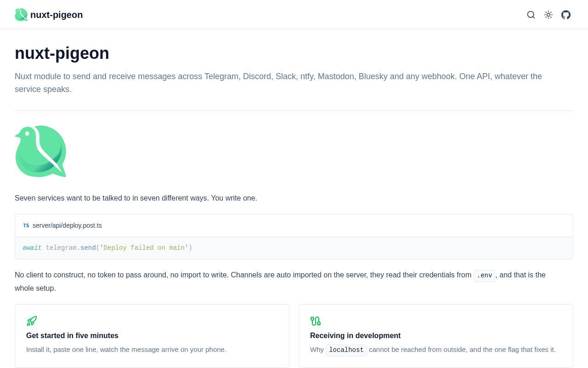Click the rocket icon on first card
This screenshot has height=368, width=588.
[32, 321]
